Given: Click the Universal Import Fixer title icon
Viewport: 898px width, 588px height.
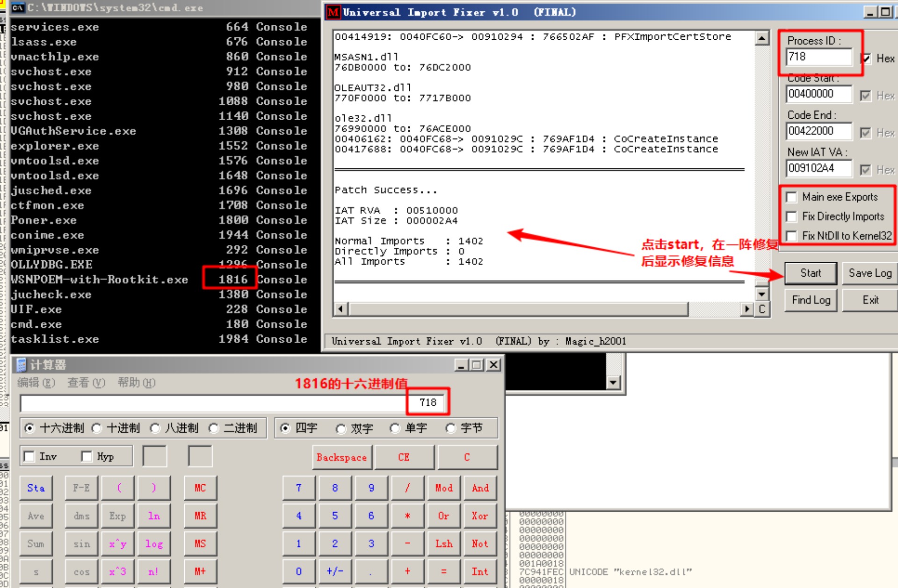Looking at the screenshot, I should point(333,12).
